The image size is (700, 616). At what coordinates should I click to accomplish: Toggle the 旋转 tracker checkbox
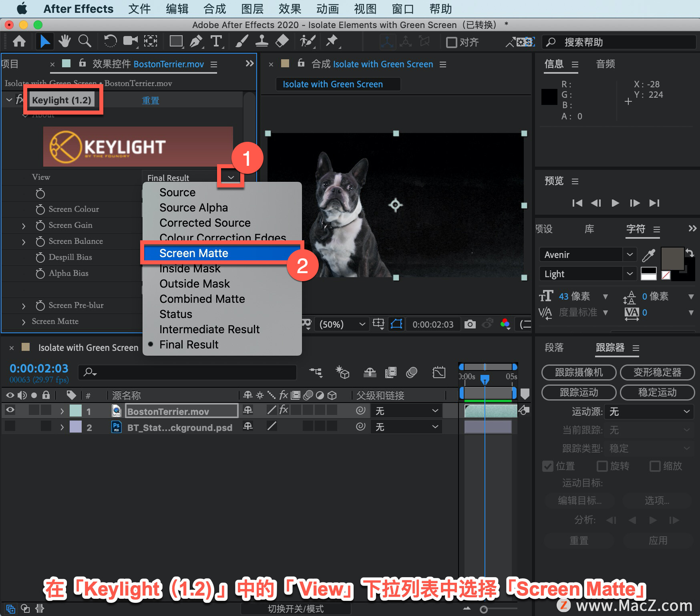pyautogui.click(x=602, y=466)
